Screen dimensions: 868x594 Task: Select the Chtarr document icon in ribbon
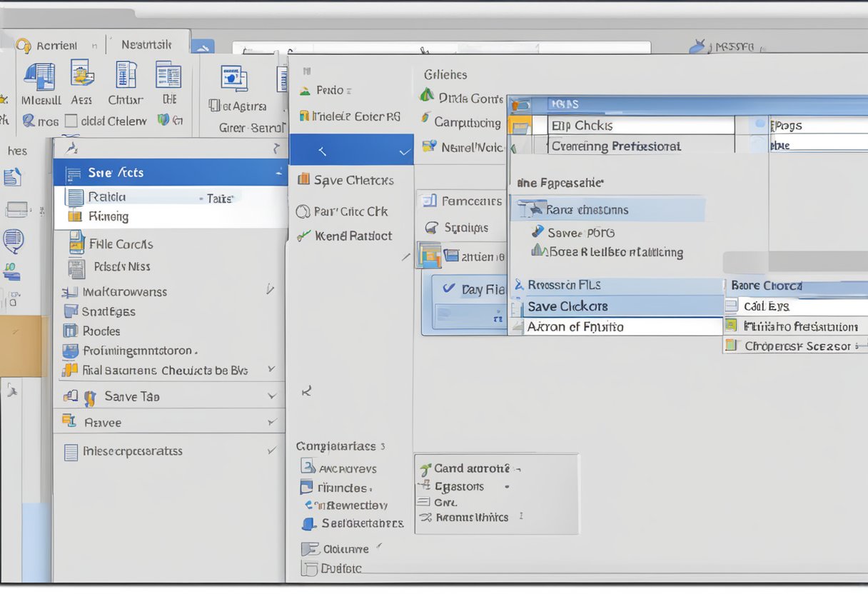point(126,75)
